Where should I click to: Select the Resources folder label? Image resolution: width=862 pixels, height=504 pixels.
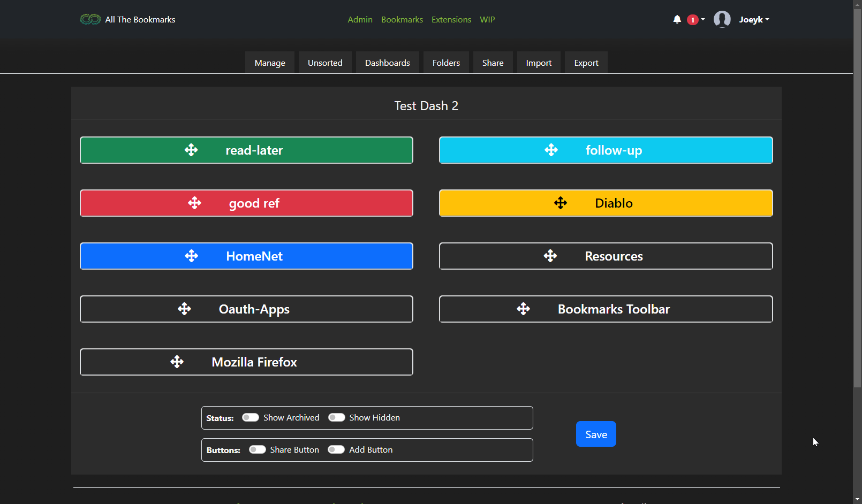tap(614, 256)
